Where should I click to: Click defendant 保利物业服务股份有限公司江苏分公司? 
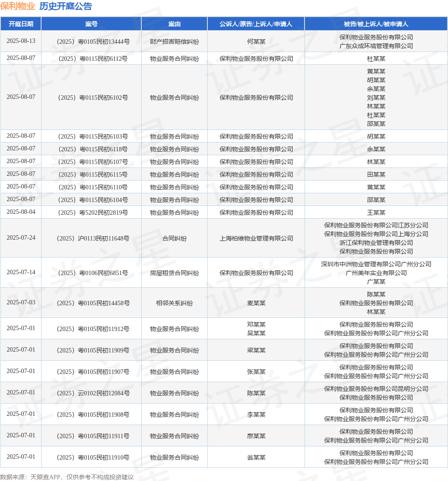click(x=376, y=225)
